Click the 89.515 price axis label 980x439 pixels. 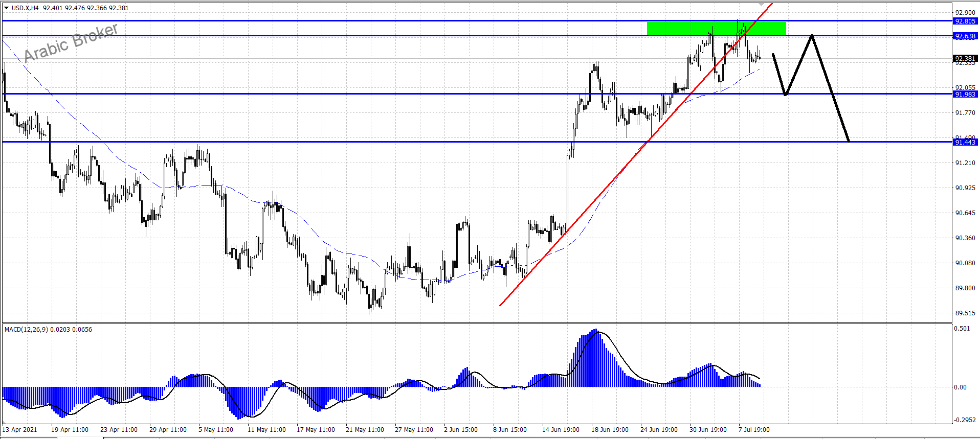pos(965,313)
